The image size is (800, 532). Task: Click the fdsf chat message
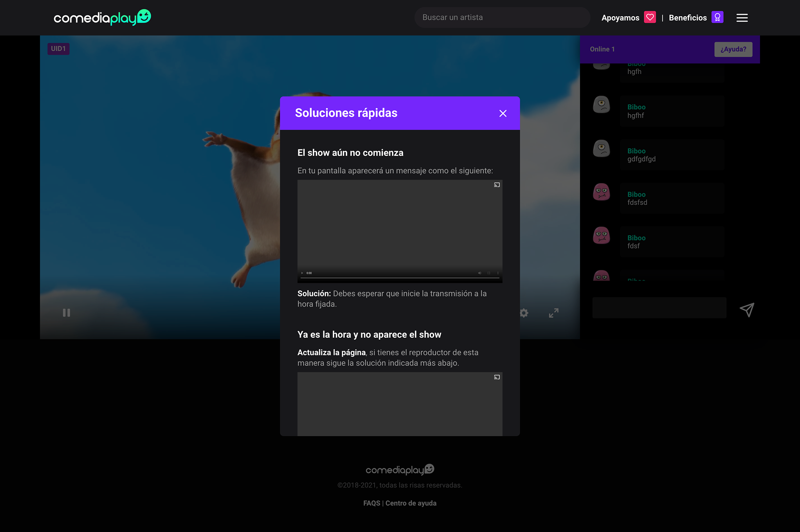[633, 246]
